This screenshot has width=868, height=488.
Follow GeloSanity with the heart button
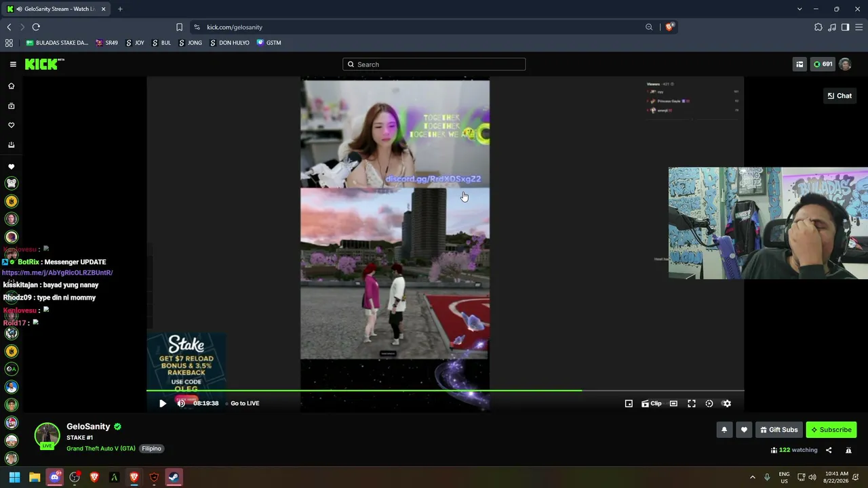(x=744, y=430)
